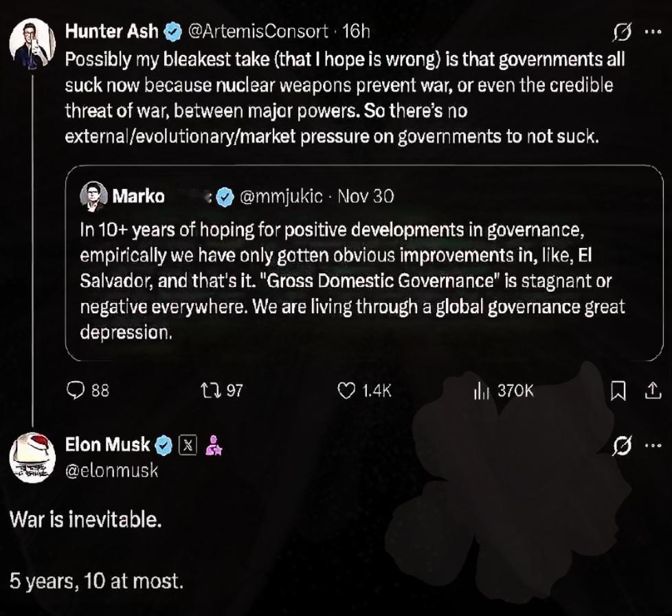Open the @elonmusk handle link
The width and height of the screenshot is (672, 616).
(x=111, y=470)
